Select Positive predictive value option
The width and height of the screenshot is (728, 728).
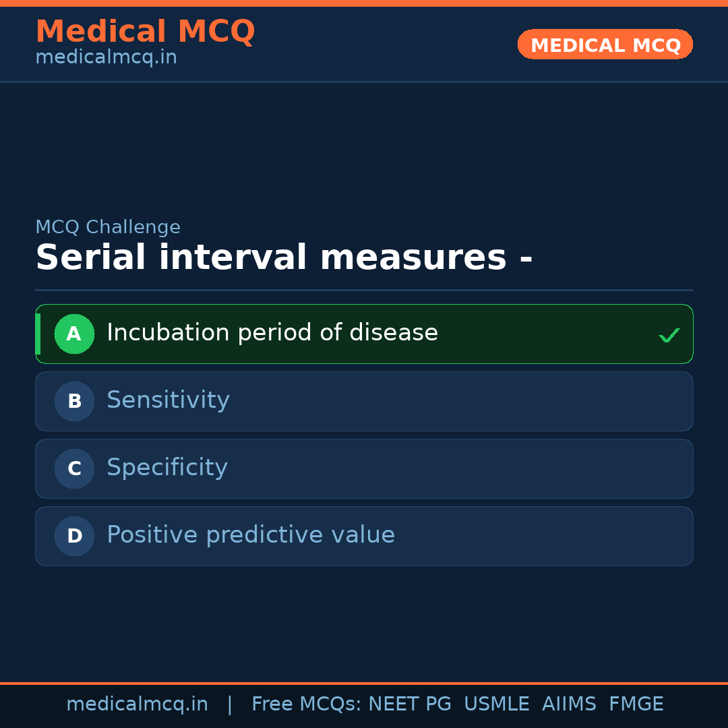(251, 535)
